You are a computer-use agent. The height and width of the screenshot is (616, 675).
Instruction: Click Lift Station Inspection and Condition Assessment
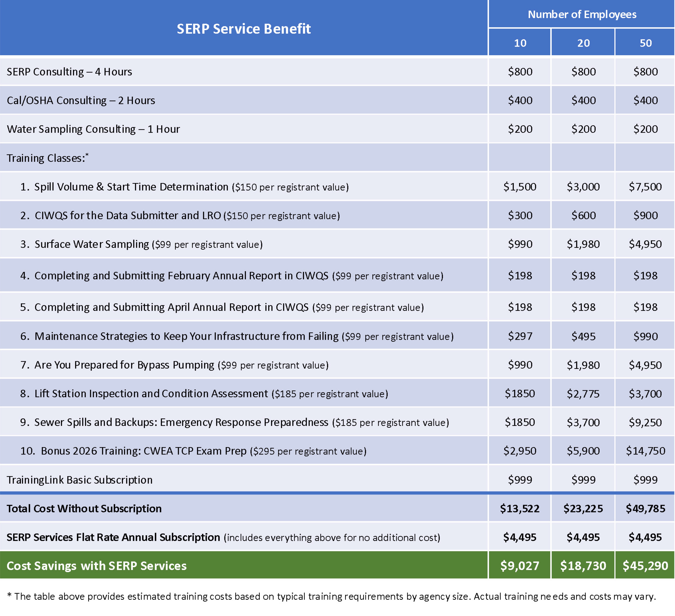[151, 393]
